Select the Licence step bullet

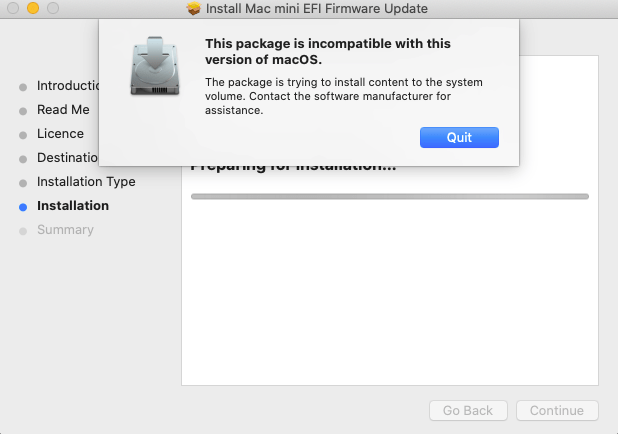point(23,135)
